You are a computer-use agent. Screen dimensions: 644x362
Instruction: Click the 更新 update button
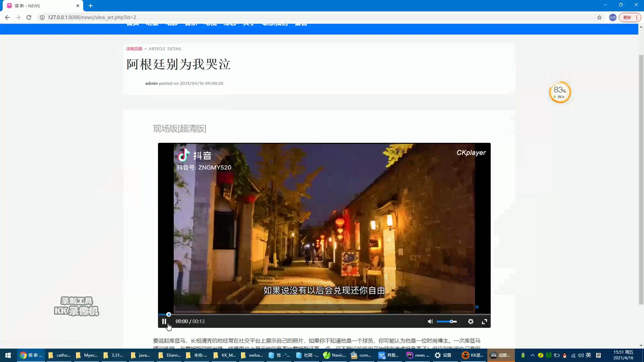click(627, 17)
